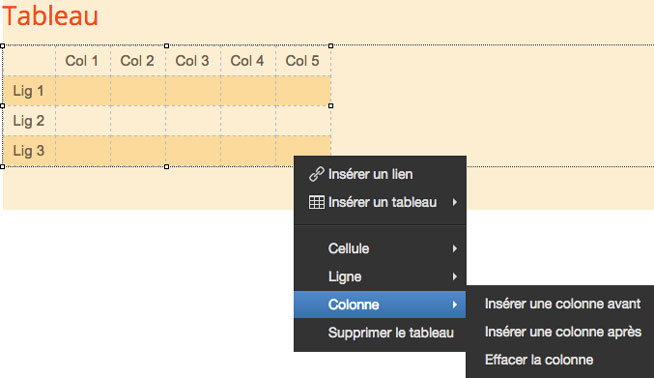The width and height of the screenshot is (654, 378).
Task: Open the Colonne menu entry
Action: click(x=380, y=305)
